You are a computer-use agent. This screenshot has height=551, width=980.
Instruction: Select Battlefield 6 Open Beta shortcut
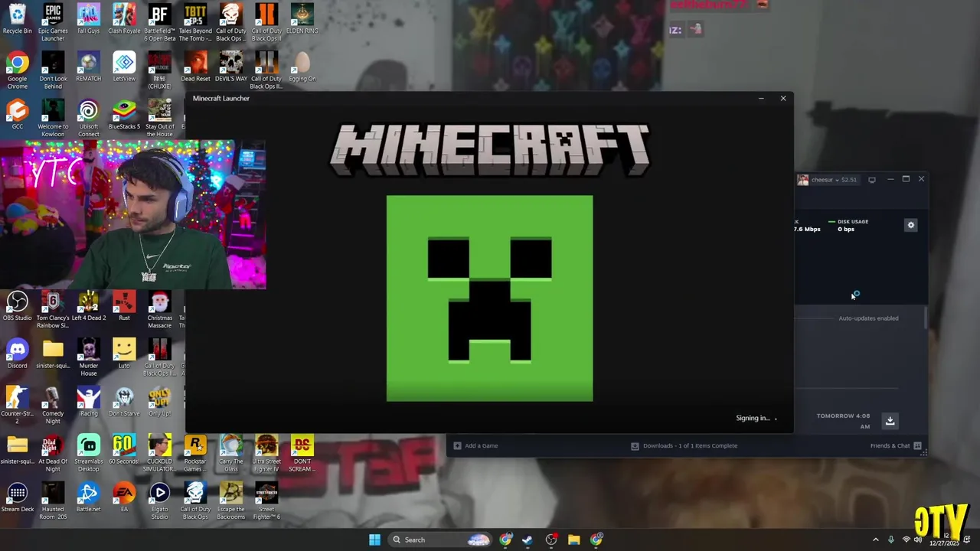(159, 22)
